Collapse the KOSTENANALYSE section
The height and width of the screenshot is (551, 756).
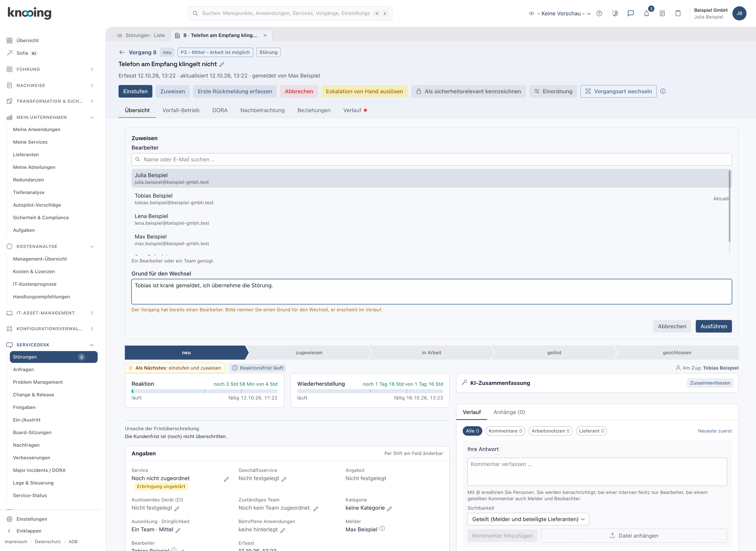pyautogui.click(x=50, y=247)
